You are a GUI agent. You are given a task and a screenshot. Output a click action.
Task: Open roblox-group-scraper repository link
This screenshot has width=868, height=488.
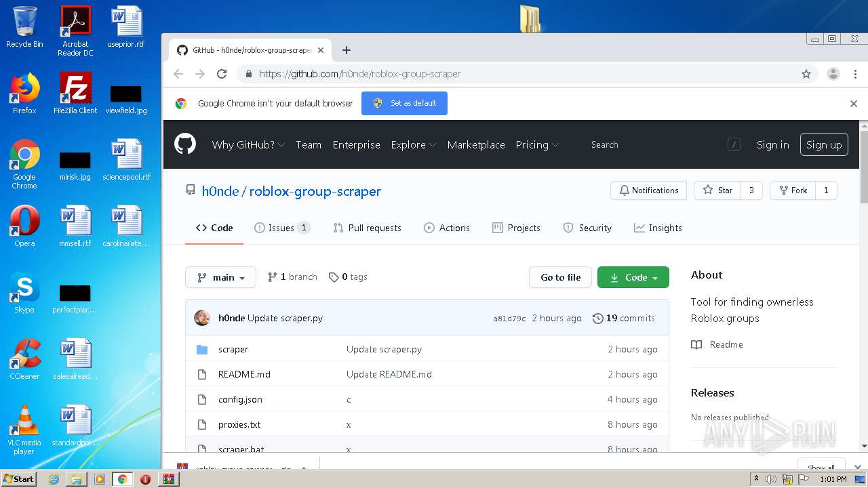click(315, 191)
